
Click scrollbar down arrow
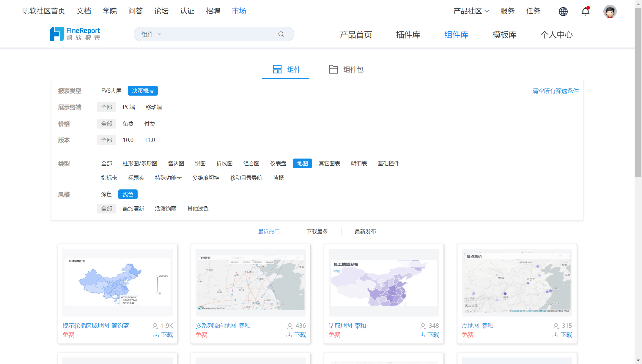[638, 360]
